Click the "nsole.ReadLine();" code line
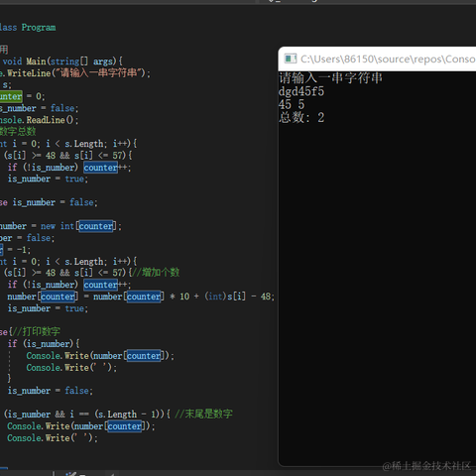The height and width of the screenshot is (476, 476). coord(39,120)
